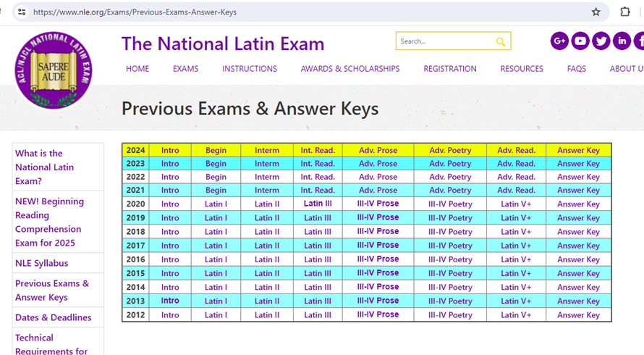The width and height of the screenshot is (644, 355).
Task: Open NEW! Beginning Reading Comprehension Exam link
Action: coord(49,222)
